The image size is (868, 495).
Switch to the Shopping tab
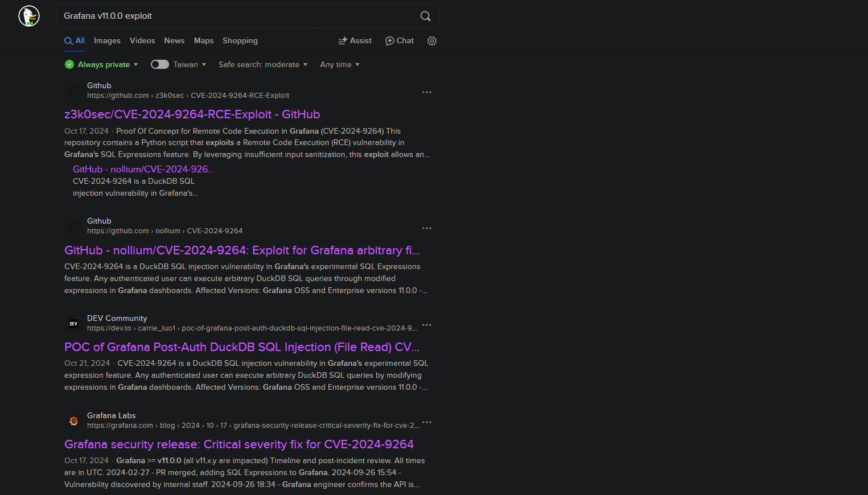click(240, 41)
